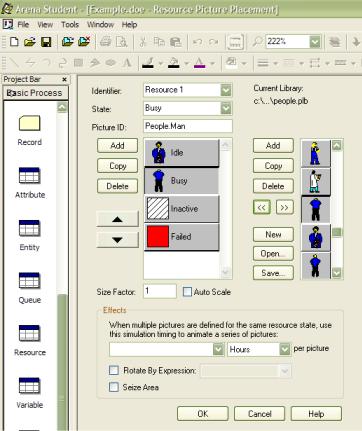The width and height of the screenshot is (362, 431).
Task: Move picture left with << button
Action: click(262, 207)
